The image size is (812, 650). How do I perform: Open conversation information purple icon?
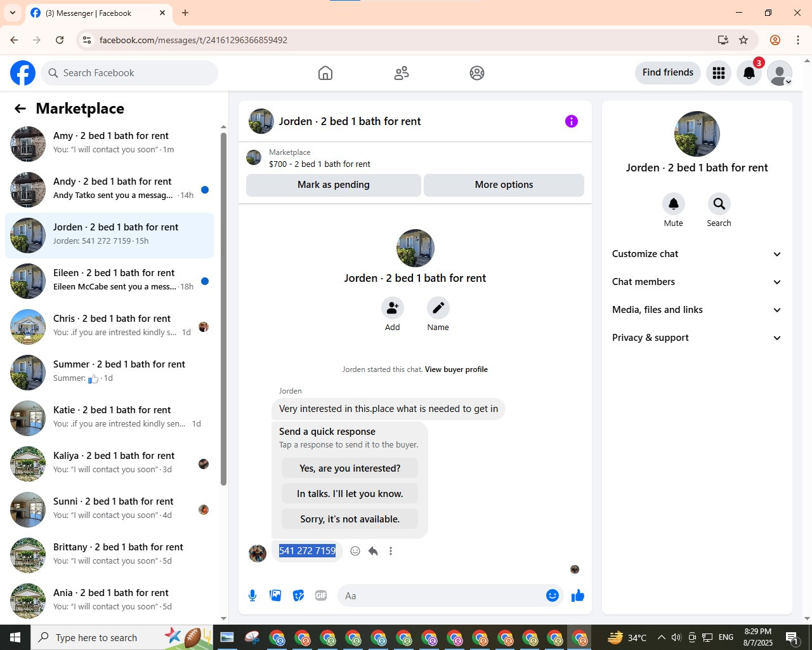click(572, 121)
